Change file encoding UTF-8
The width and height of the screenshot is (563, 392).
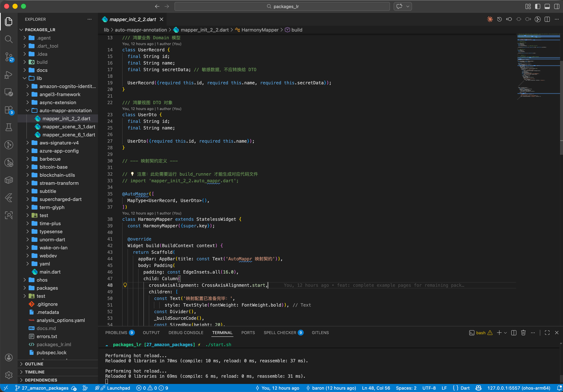(429, 388)
